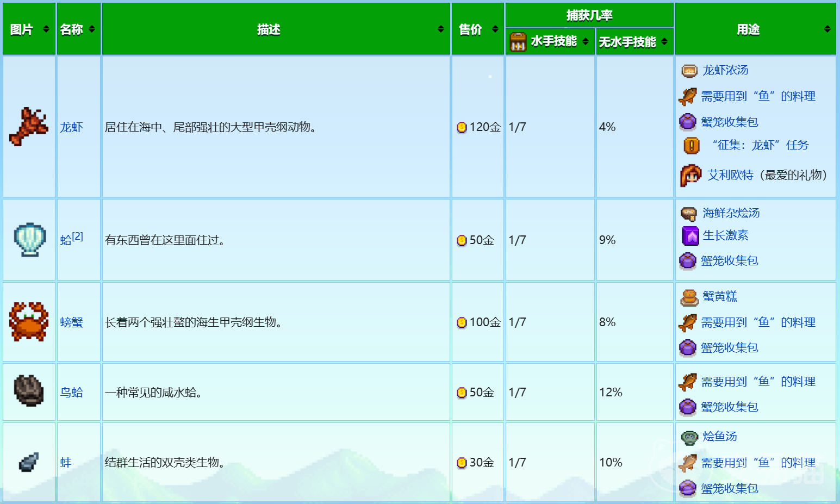Click the description "结群生活的双壳类生物。"
This screenshot has height=504, width=840.
pos(165,463)
